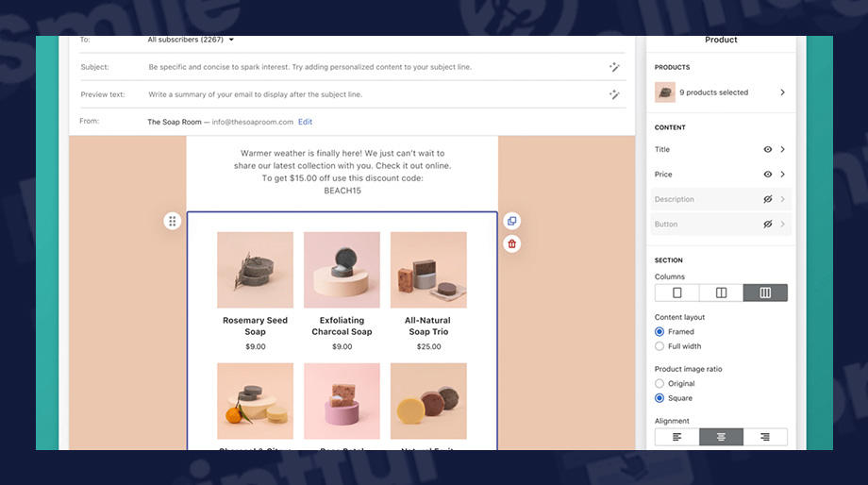Viewport: 868px width, 485px height.
Task: Delete the product section via trash icon
Action: [511, 243]
